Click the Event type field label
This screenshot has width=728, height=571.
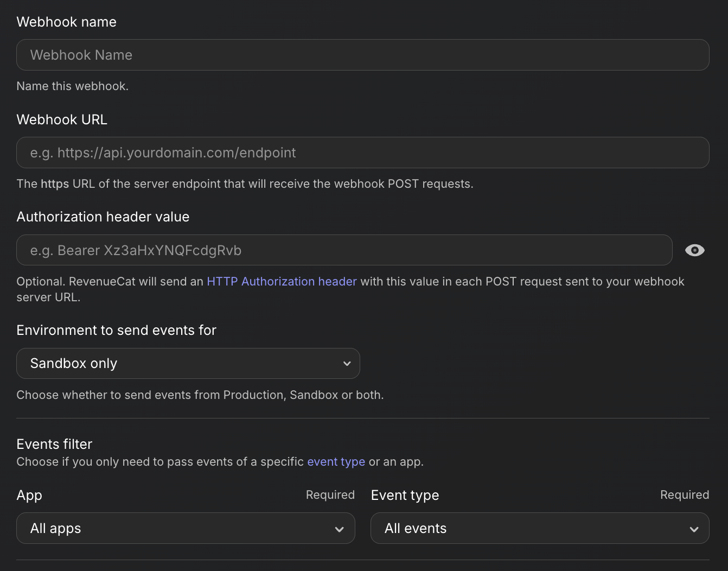coord(405,495)
